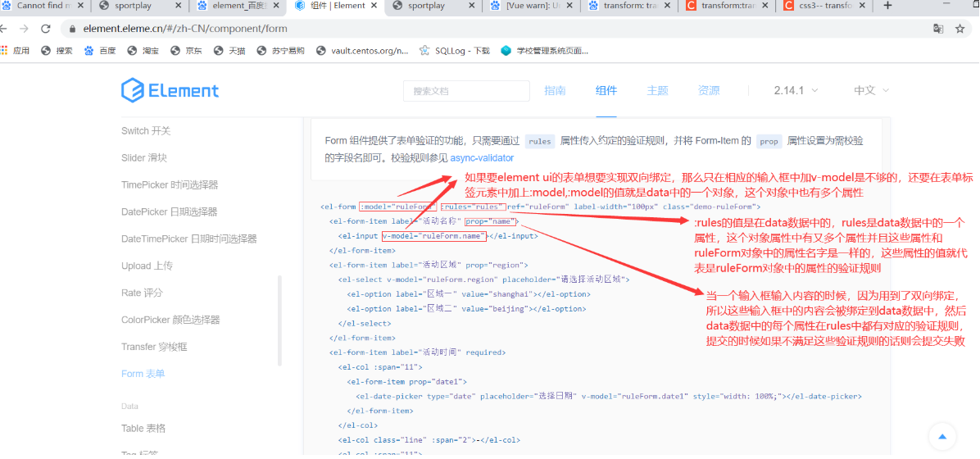980x459 pixels.
Task: Click the translate page icon
Action: [x=938, y=29]
